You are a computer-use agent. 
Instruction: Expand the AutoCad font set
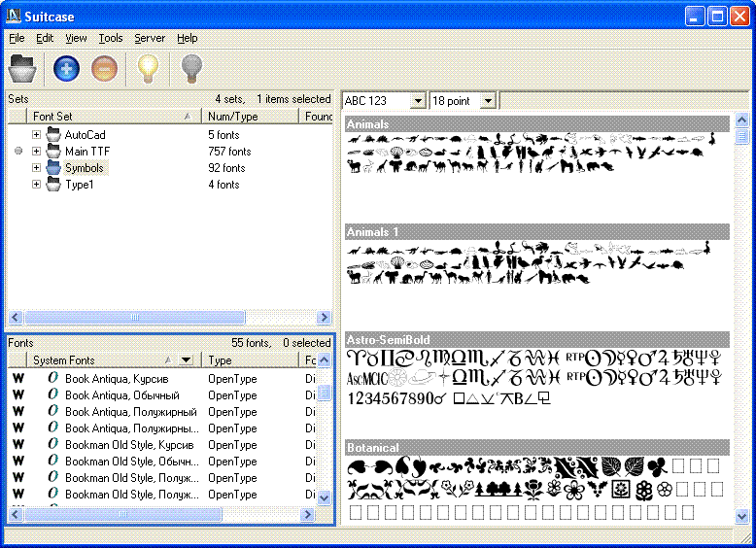(x=36, y=134)
